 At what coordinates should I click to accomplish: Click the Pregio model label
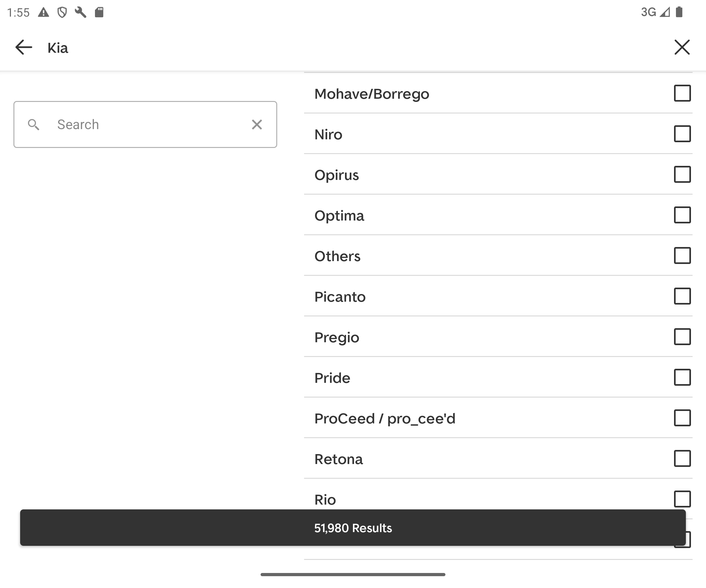tap(336, 338)
